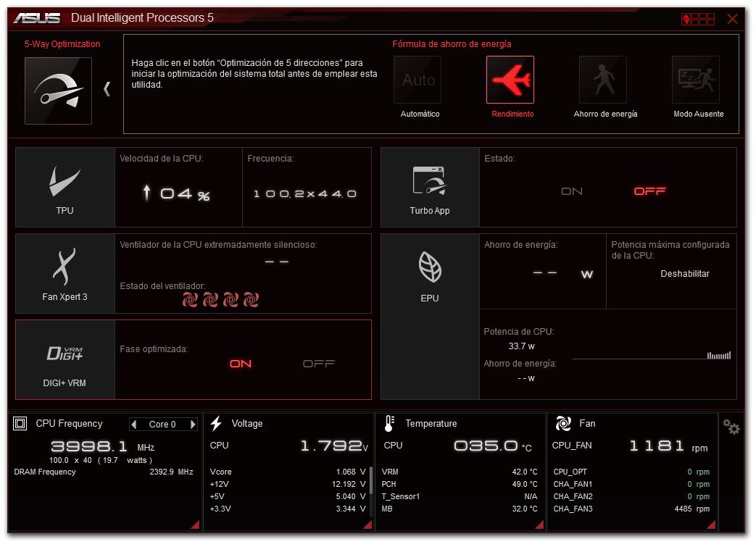
Task: Click the VRM temperature row
Action: (460, 472)
